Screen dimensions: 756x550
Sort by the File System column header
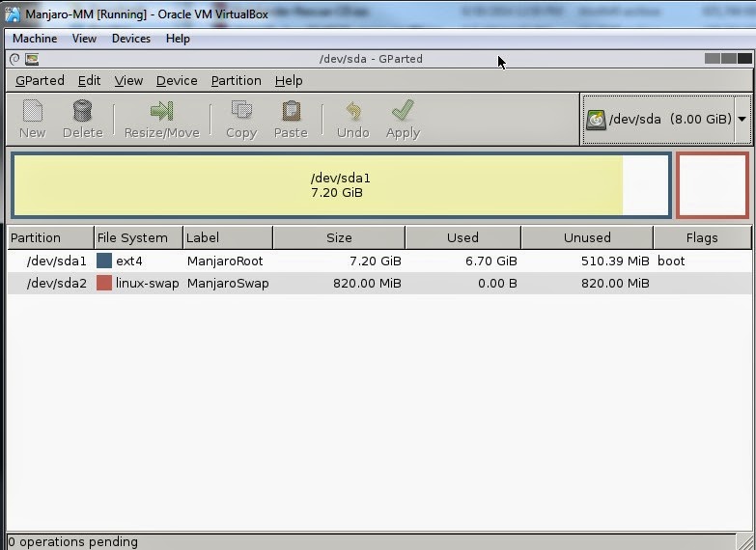click(139, 237)
